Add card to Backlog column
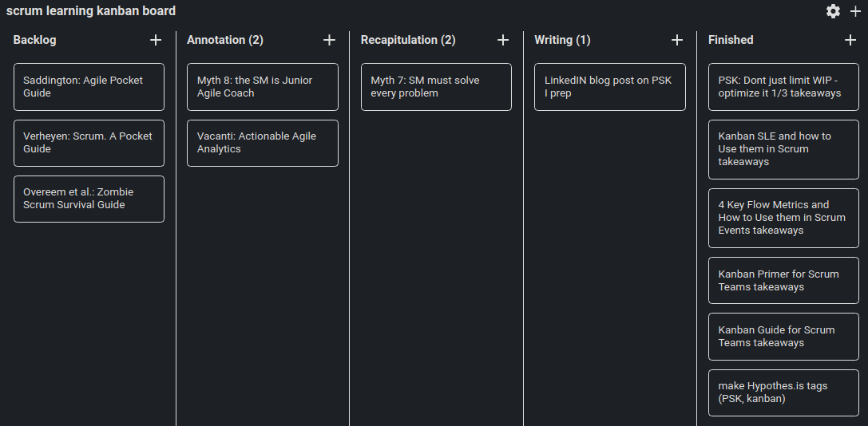This screenshot has width=868, height=426. point(156,40)
